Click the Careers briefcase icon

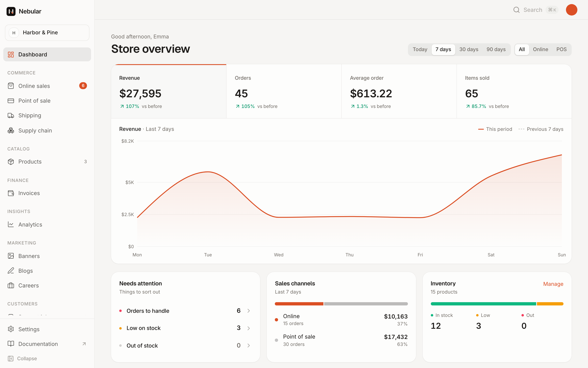[x=11, y=285]
